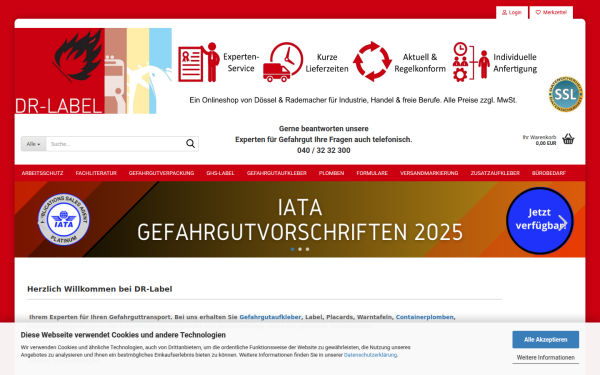
Task: Open the shopping basket icon
Action: [568, 139]
